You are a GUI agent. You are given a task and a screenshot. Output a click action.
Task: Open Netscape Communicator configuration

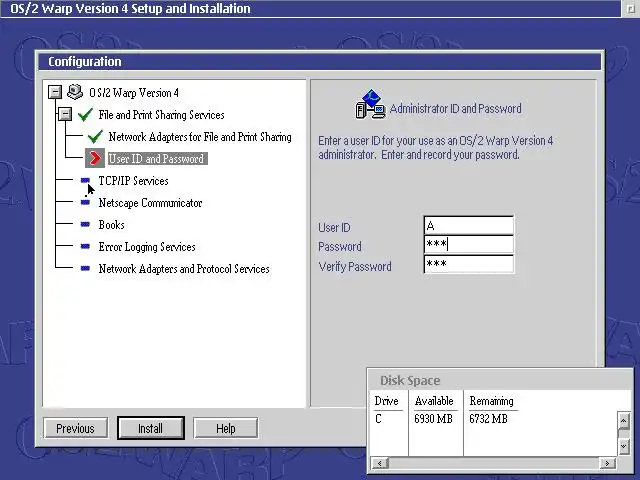click(150, 203)
